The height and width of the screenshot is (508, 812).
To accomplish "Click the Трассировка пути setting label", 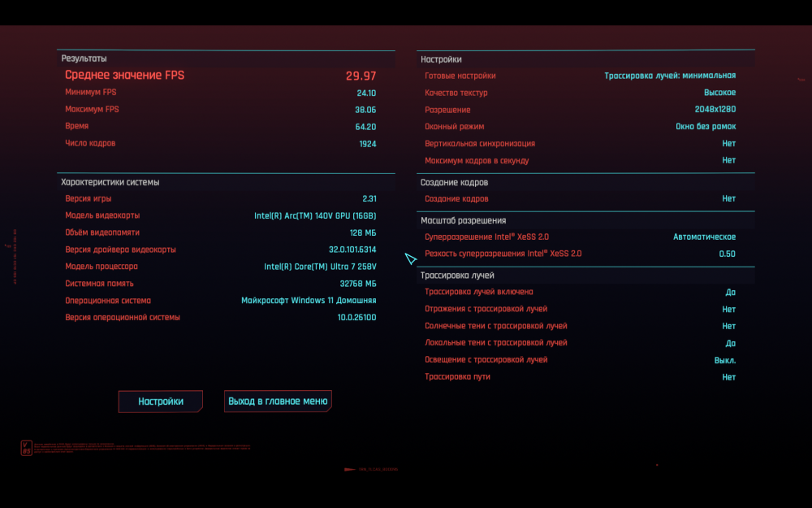I will pos(457,377).
